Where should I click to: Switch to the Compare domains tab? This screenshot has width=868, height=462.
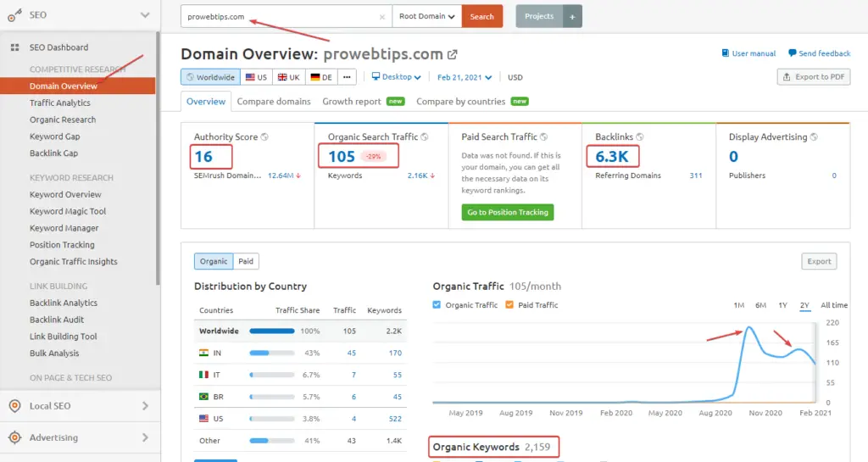click(274, 102)
